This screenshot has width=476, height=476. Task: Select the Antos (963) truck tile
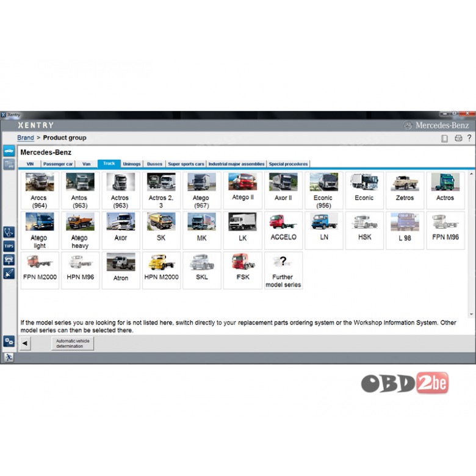click(80, 190)
